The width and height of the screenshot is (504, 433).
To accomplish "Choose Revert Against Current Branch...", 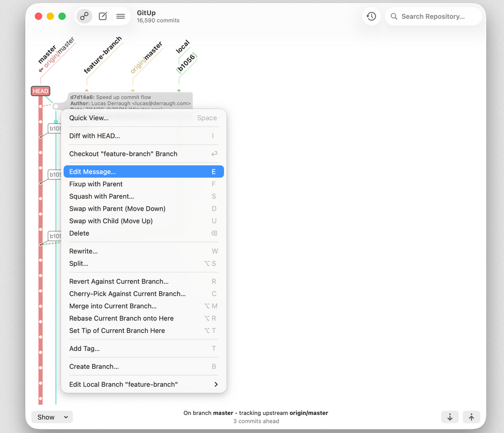I will [x=144, y=282].
